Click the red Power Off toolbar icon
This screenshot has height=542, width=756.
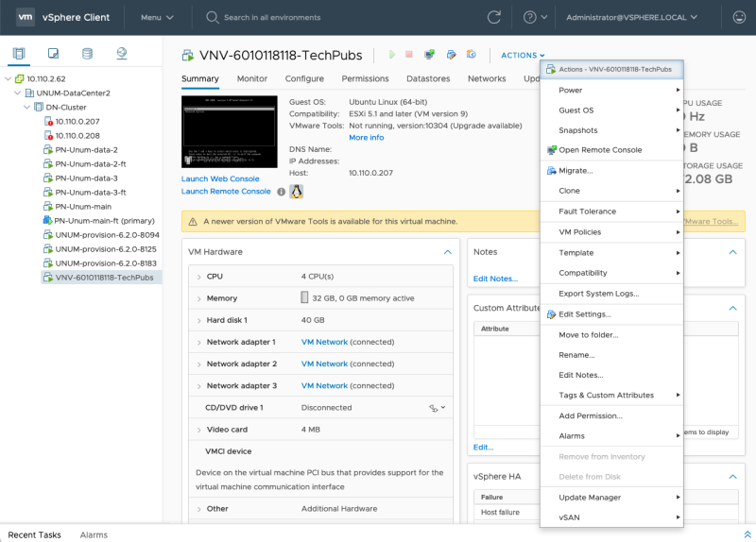[x=409, y=55]
